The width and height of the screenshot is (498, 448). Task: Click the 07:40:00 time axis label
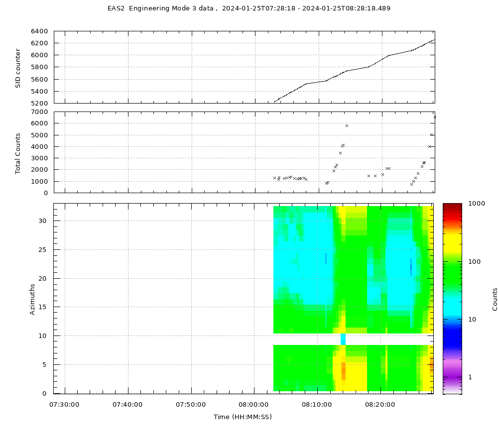click(x=127, y=405)
